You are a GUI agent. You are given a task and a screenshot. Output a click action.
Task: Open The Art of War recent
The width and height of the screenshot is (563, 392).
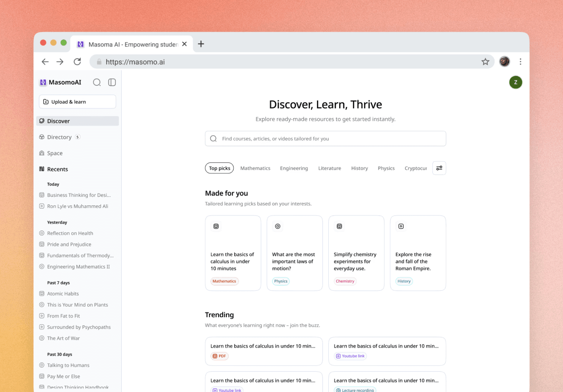60,338
